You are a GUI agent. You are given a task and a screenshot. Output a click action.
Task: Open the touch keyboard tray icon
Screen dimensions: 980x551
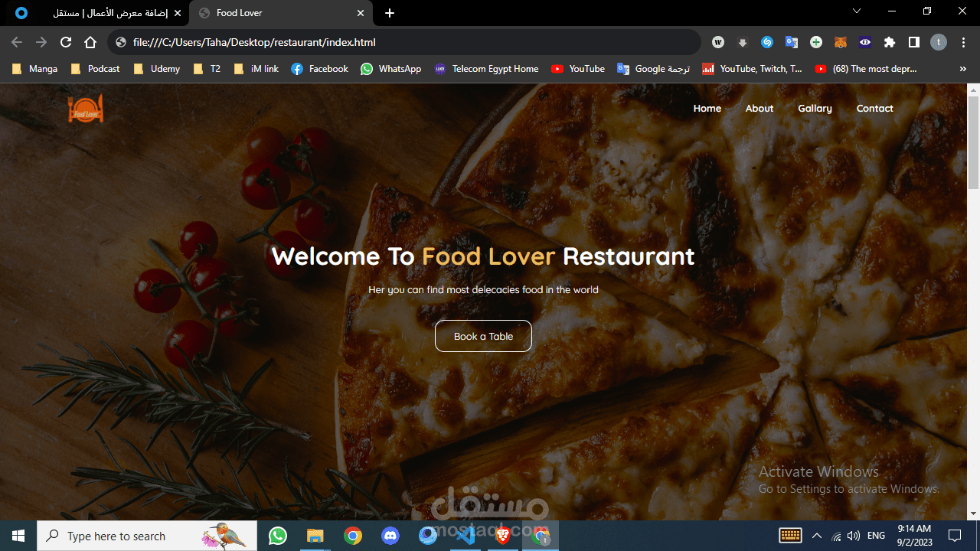790,536
